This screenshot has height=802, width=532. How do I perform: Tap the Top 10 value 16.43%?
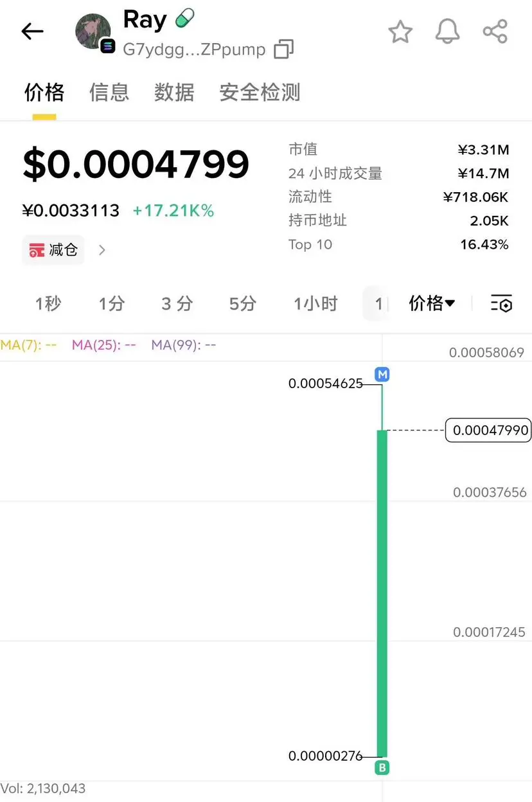[x=484, y=244]
